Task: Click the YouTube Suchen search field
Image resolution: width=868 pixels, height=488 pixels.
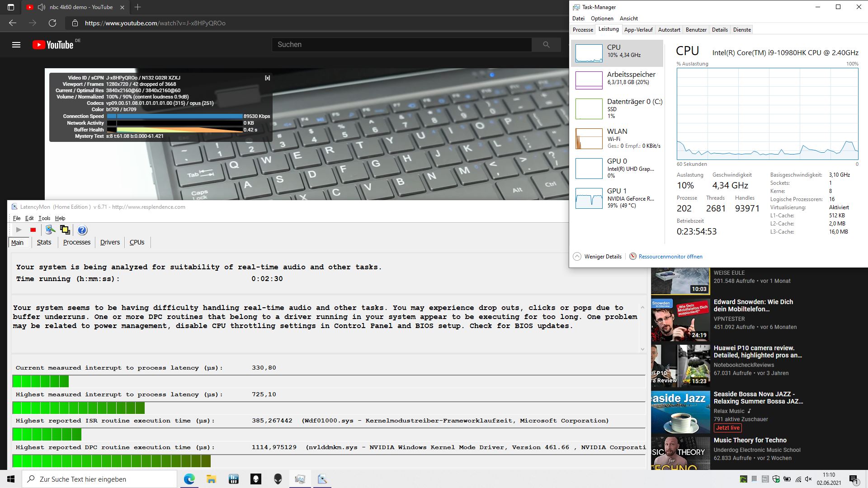Action: click(x=401, y=45)
